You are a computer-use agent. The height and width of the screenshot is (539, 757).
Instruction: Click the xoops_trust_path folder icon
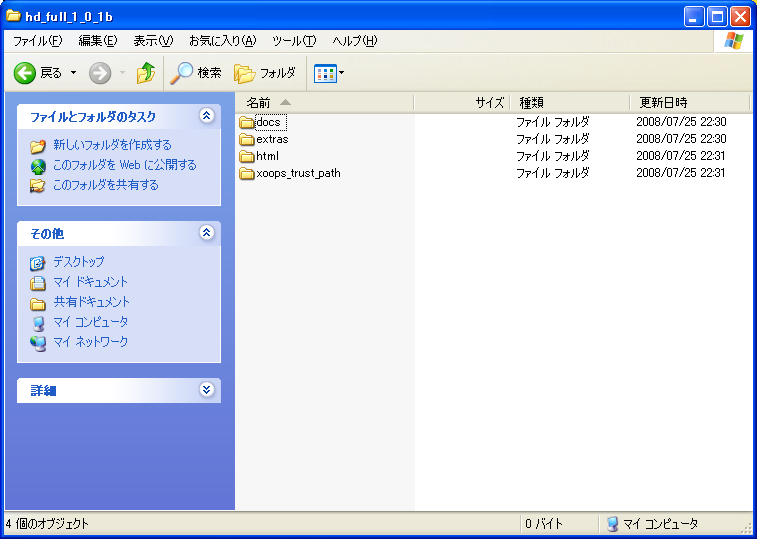(247, 173)
